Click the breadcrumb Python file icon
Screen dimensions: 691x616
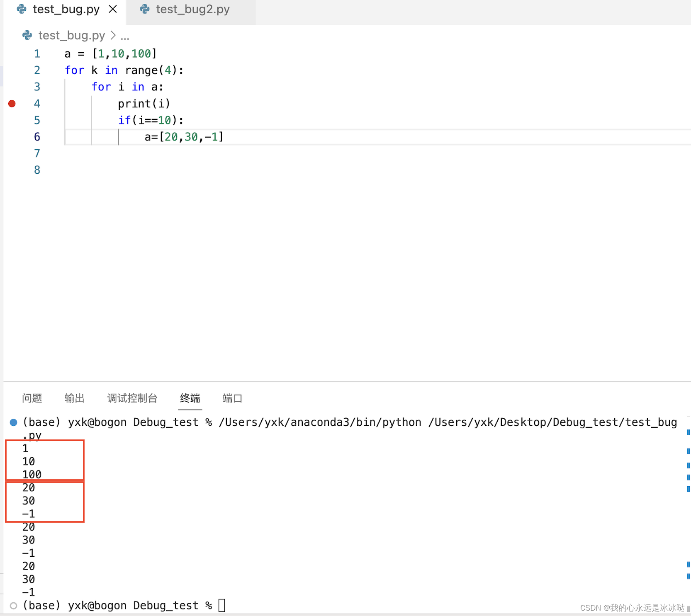point(27,36)
